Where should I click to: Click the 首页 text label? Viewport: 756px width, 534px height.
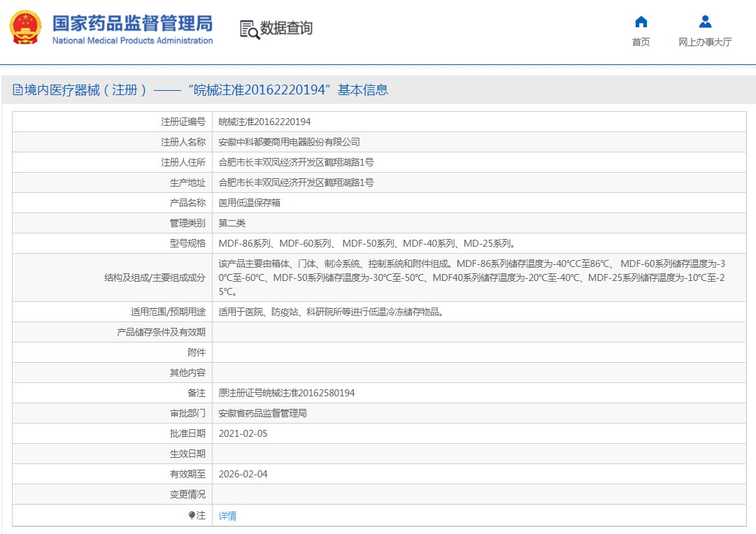[x=641, y=42]
